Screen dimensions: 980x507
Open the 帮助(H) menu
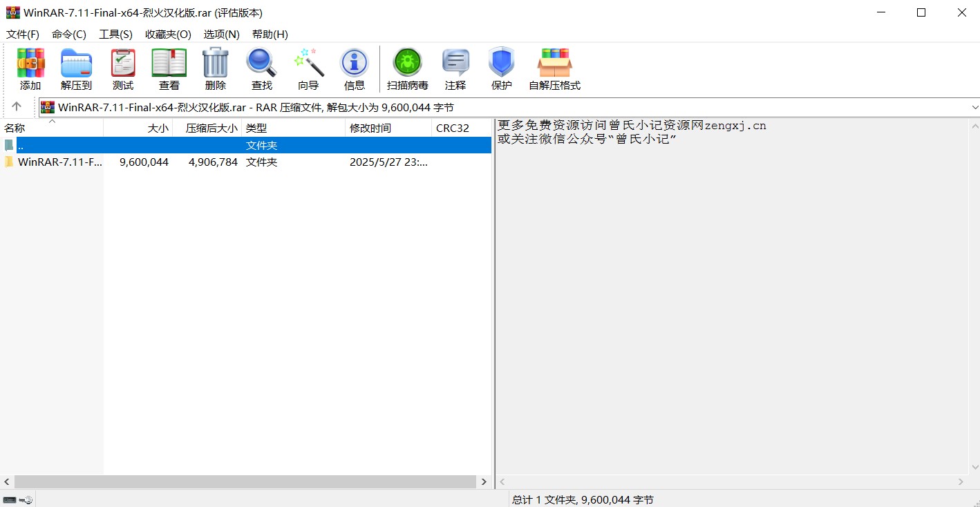click(x=270, y=34)
